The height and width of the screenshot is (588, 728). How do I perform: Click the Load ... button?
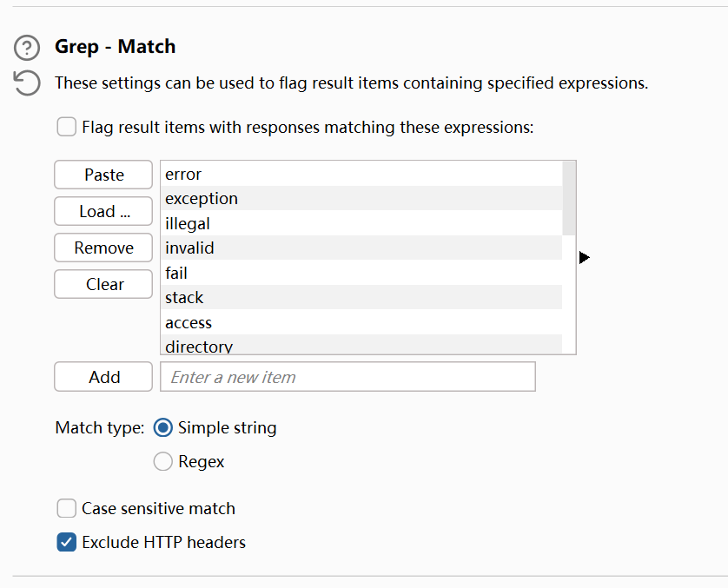click(103, 211)
